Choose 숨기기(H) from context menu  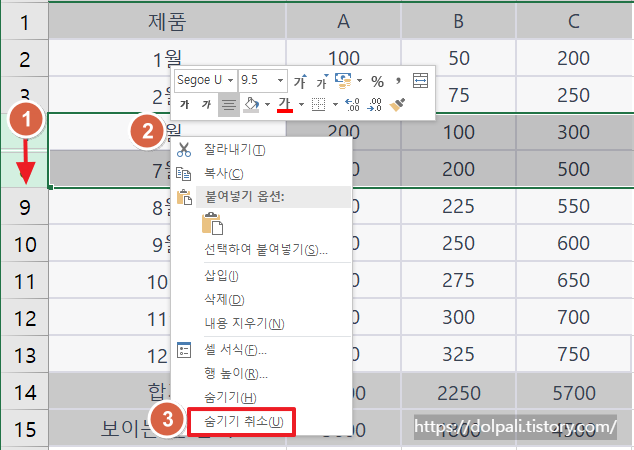pyautogui.click(x=262, y=398)
